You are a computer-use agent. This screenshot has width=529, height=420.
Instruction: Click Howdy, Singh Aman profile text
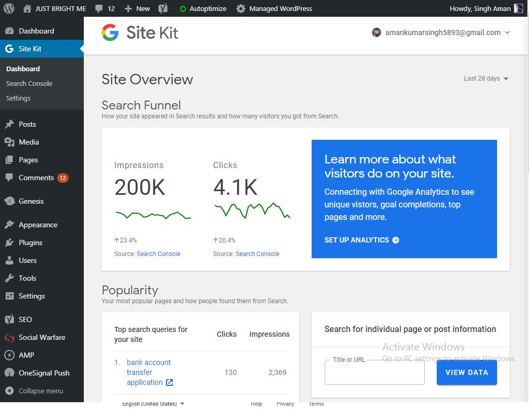click(x=480, y=9)
